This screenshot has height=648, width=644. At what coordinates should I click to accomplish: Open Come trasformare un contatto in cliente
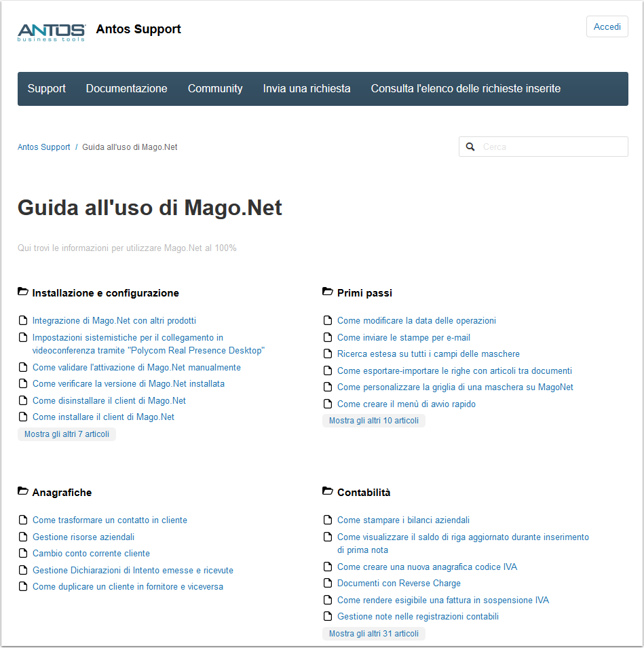tap(109, 520)
